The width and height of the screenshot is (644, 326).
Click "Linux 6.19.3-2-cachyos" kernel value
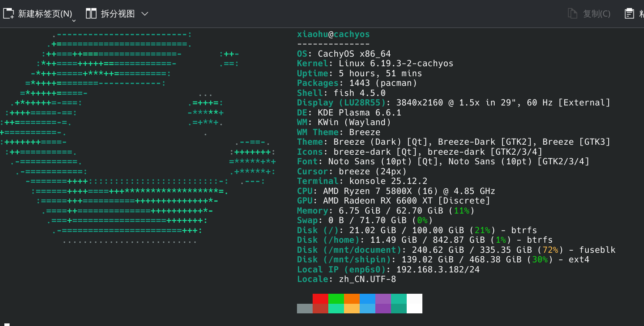[x=396, y=64]
